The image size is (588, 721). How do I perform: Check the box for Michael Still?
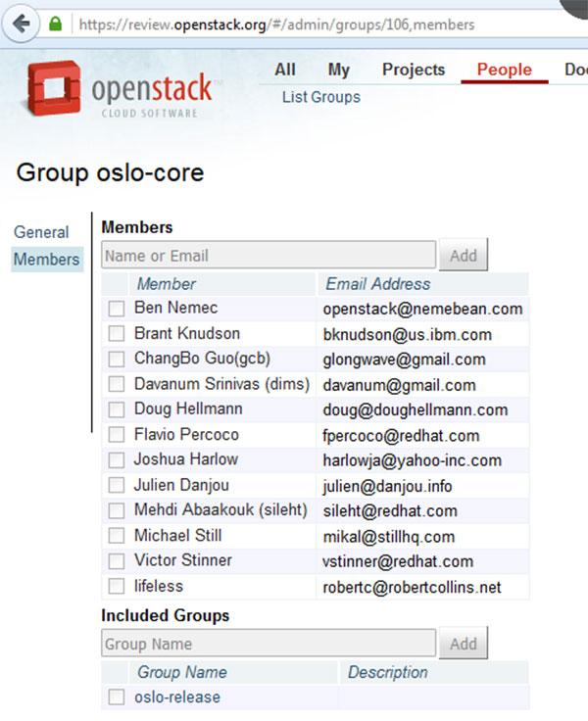tap(117, 536)
